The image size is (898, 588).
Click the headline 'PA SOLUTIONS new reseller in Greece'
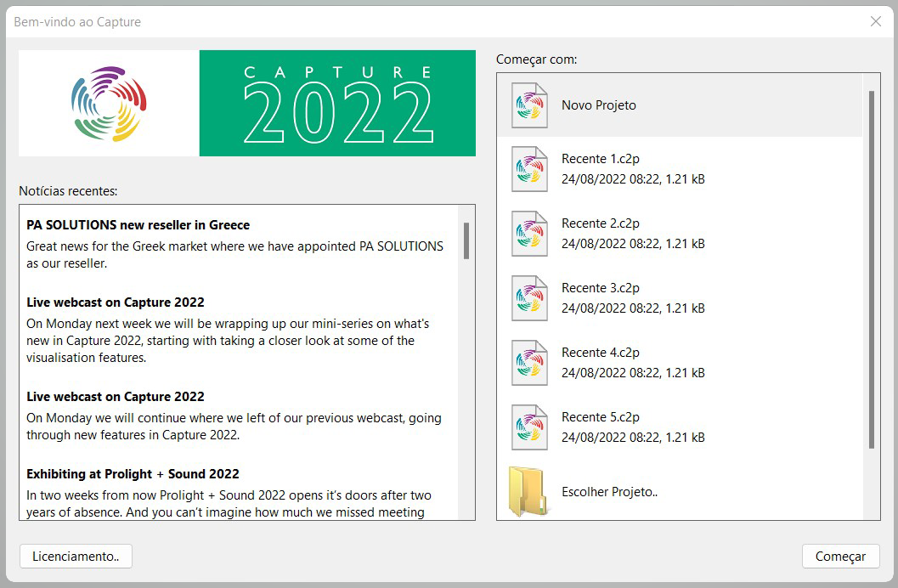point(138,225)
